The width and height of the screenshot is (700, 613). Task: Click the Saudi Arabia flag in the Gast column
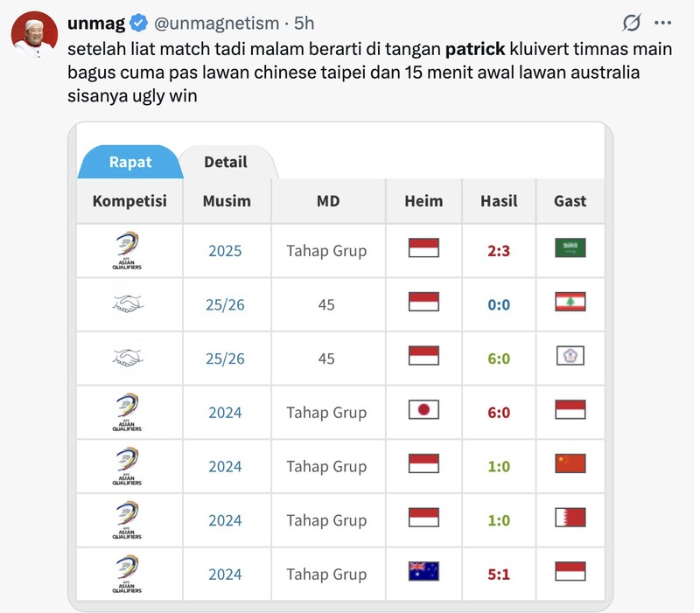[570, 250]
